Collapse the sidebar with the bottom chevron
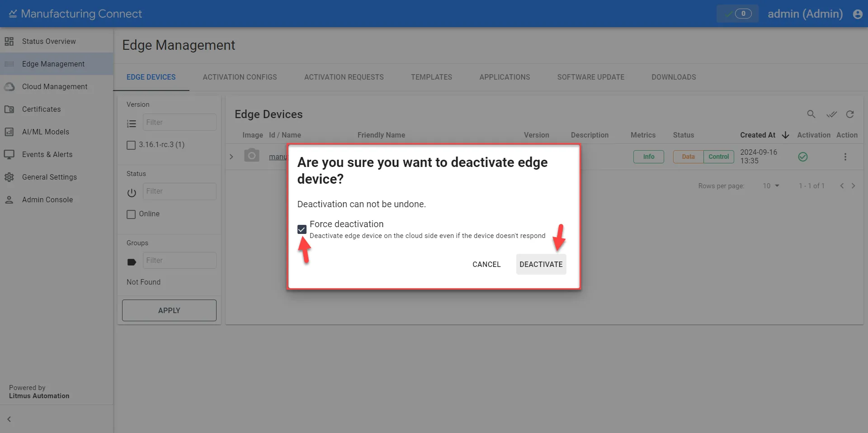The height and width of the screenshot is (433, 868). tap(9, 419)
